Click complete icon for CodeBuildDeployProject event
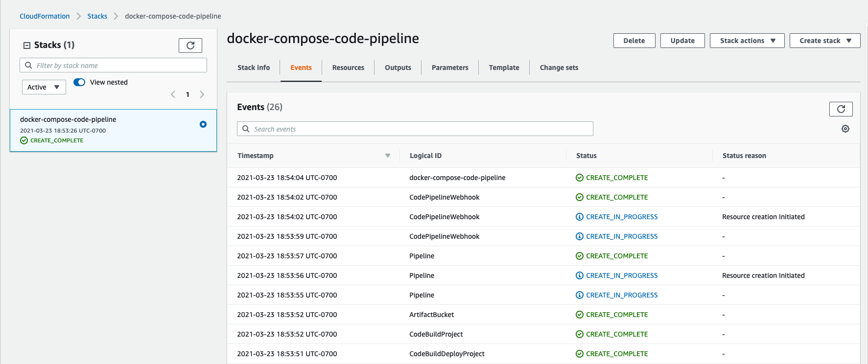This screenshot has width=868, height=364. click(580, 354)
